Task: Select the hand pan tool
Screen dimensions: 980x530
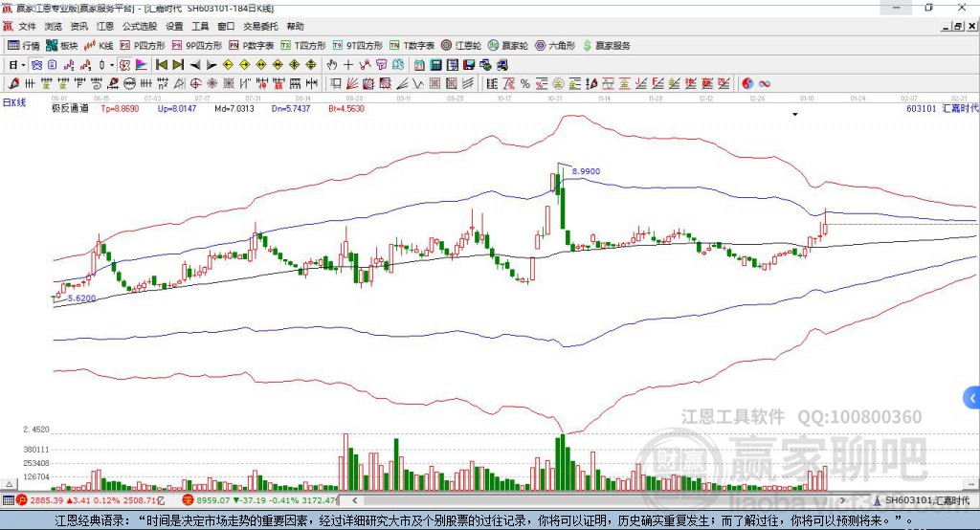Action: pyautogui.click(x=332, y=65)
